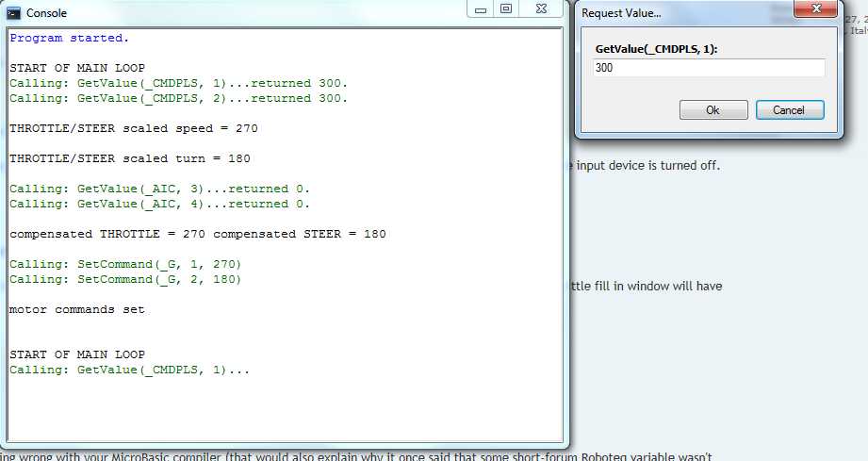This screenshot has height=461, width=868.
Task: Maximize the Console window
Action: pos(506,9)
